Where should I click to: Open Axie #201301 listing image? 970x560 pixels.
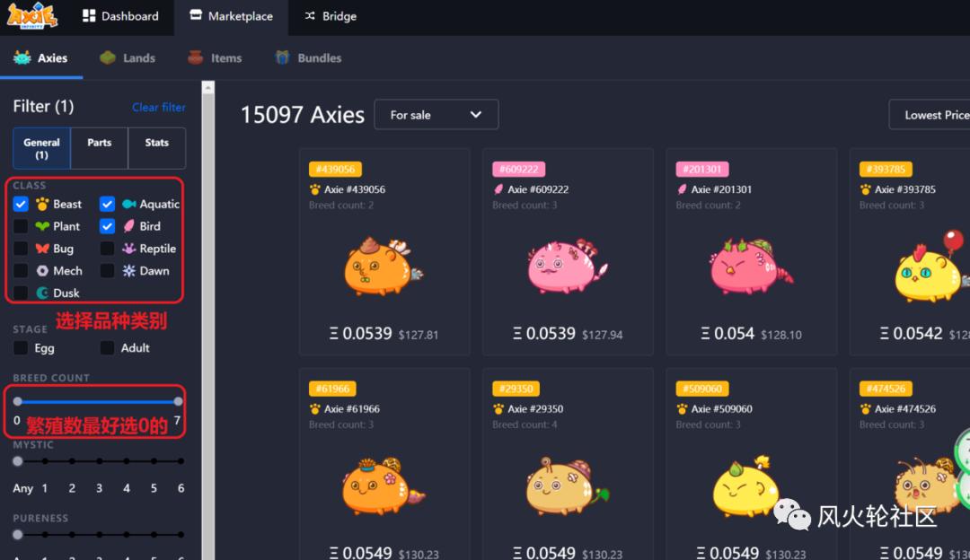tap(750, 266)
